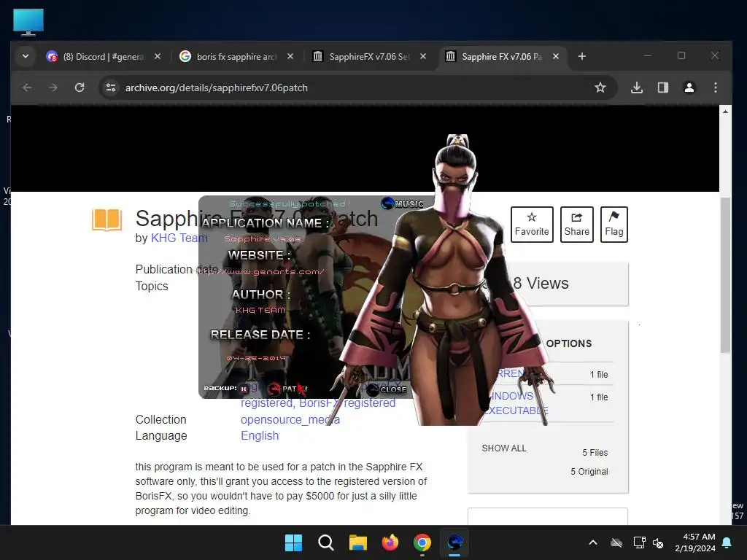Click the PATCH button in the patcher

[287, 389]
